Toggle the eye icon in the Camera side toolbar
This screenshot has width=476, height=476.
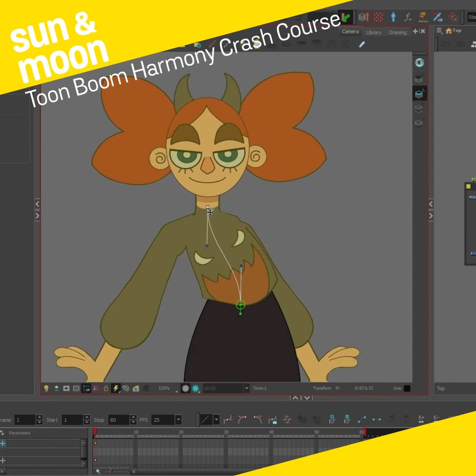(x=419, y=63)
